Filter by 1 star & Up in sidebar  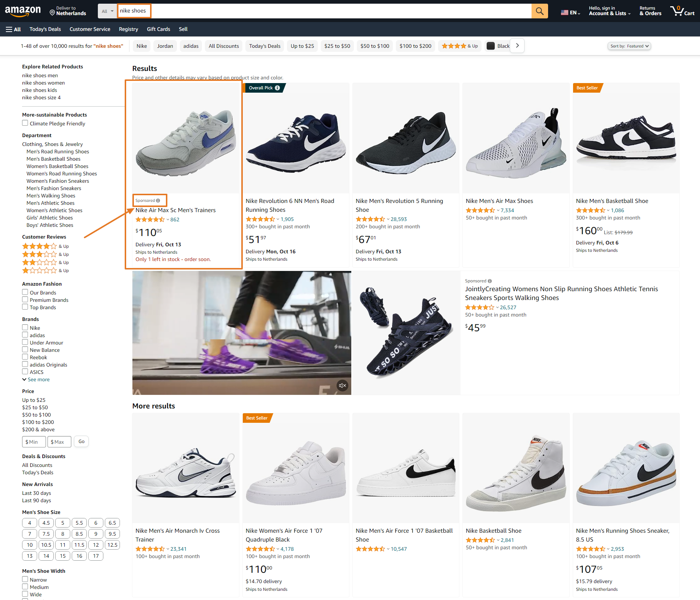pyautogui.click(x=45, y=271)
